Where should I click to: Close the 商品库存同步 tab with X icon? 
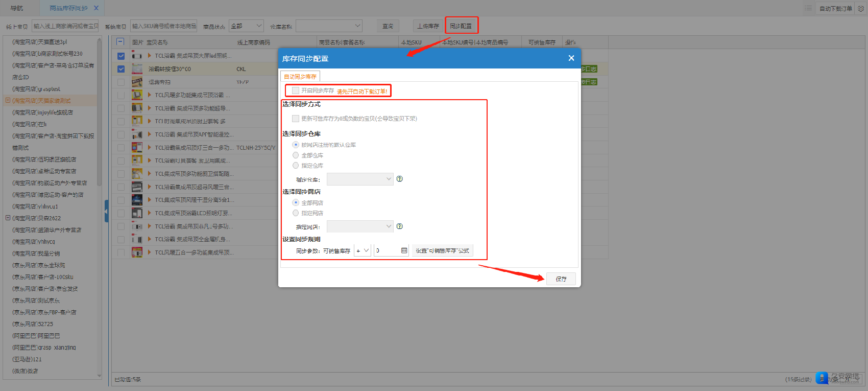pyautogui.click(x=96, y=8)
